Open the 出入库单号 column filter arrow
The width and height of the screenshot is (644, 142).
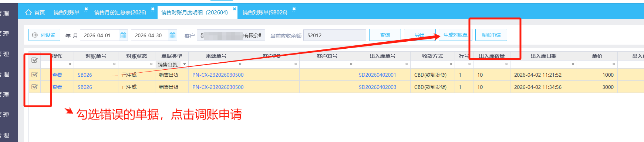click(407, 64)
